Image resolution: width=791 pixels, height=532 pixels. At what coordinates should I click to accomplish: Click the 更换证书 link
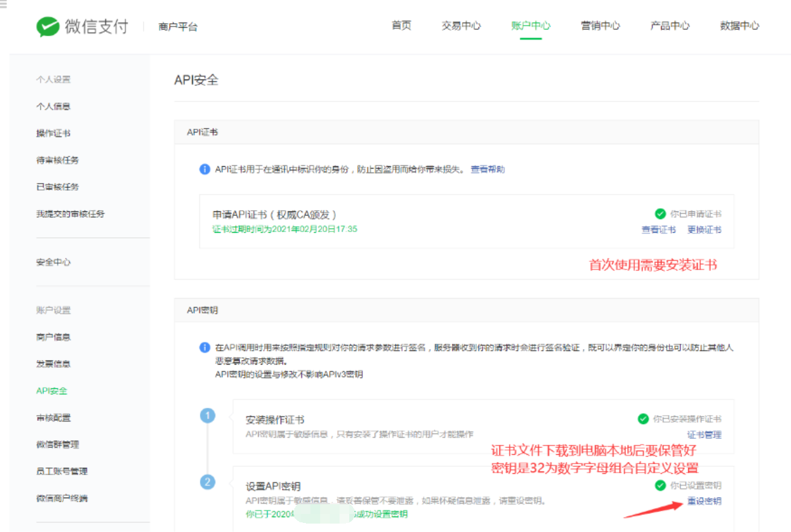point(704,230)
